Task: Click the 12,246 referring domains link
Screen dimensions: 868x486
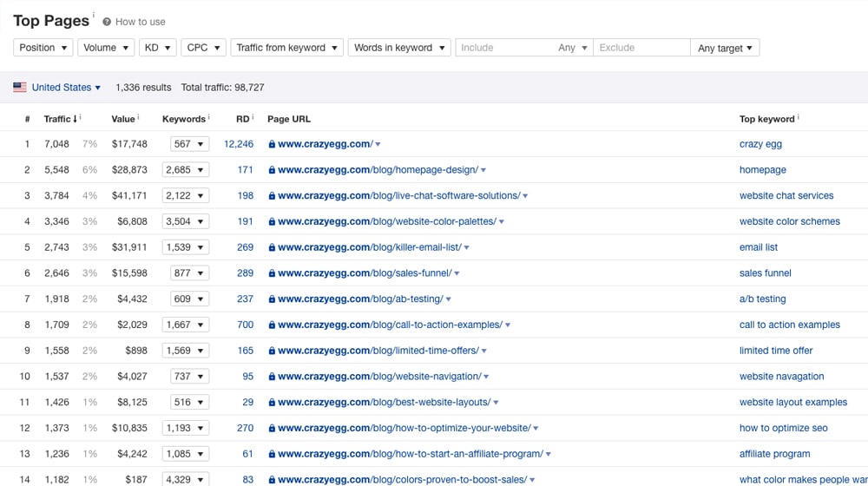Action: 239,144
